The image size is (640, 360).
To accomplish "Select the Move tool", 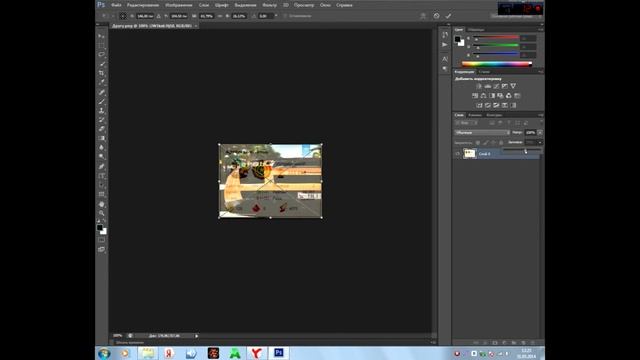I will pos(101,36).
